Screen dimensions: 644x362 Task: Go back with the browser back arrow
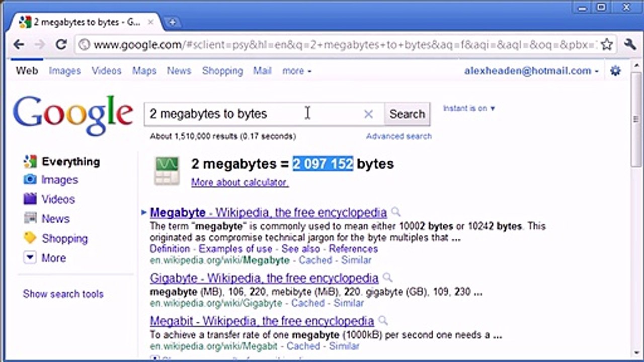(19, 45)
